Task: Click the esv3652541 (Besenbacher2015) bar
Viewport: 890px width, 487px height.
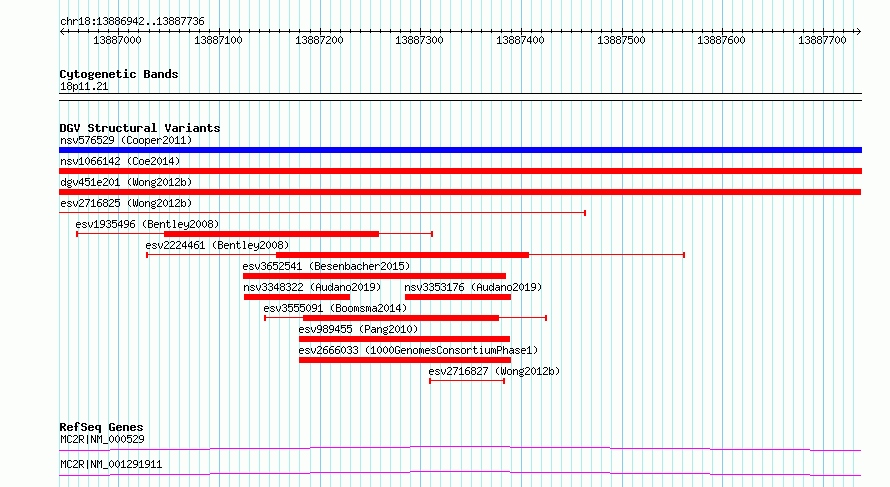Action: click(374, 276)
